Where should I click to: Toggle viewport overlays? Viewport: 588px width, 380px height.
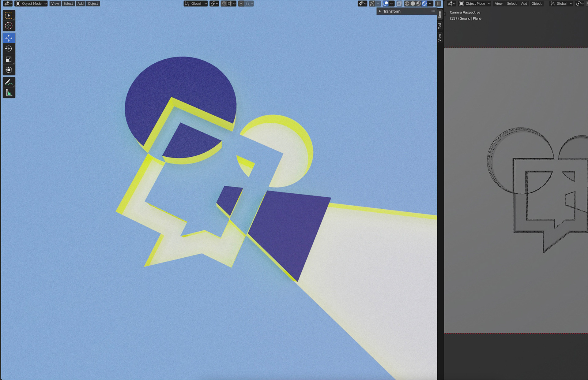(386, 4)
